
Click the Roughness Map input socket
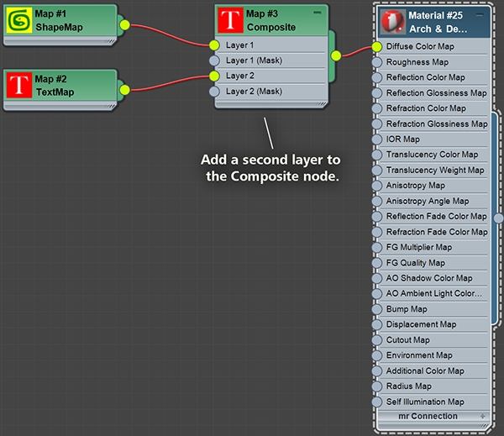point(377,62)
